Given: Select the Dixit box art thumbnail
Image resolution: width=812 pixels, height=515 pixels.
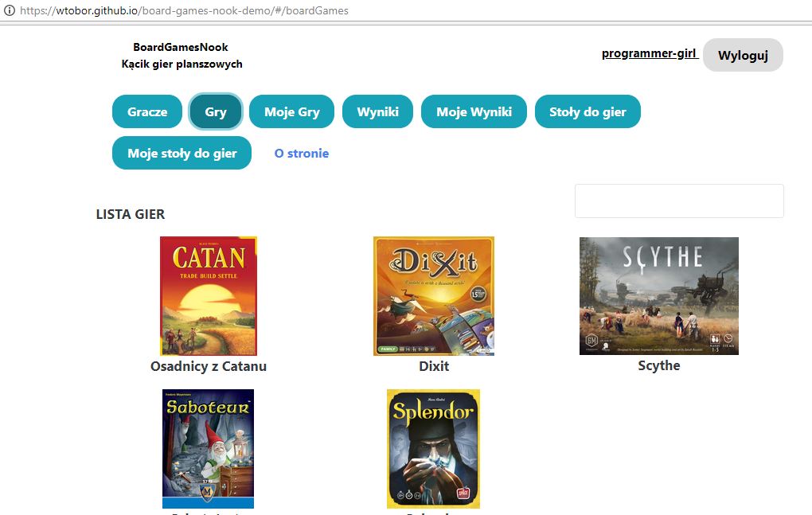Looking at the screenshot, I should coord(434,295).
